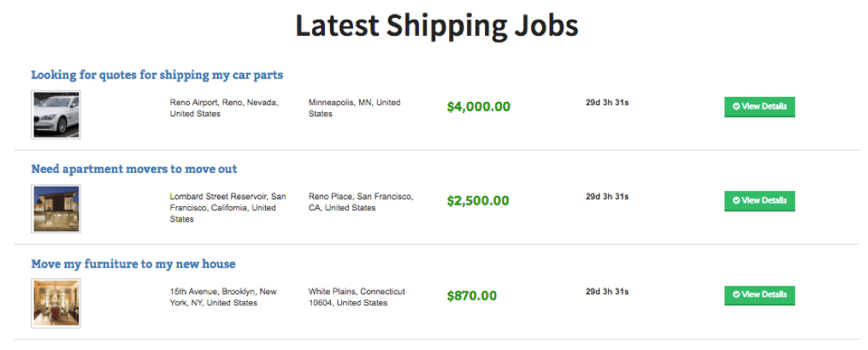Click the 15th Avenue, Brooklyn pickup address
The width and height of the screenshot is (868, 350).
pos(223,297)
